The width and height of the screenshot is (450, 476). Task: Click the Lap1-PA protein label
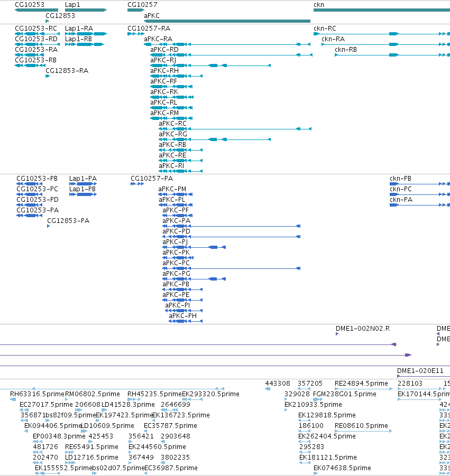pos(83,179)
